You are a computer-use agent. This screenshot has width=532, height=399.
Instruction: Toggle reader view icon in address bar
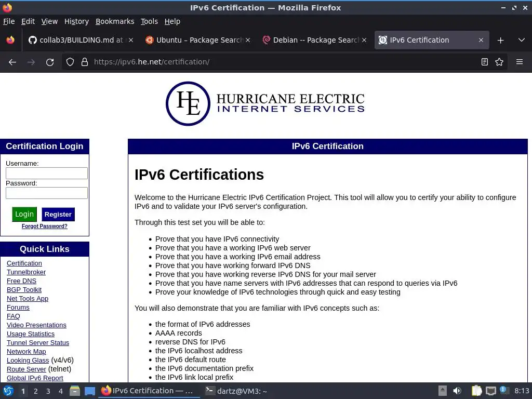pos(485,62)
